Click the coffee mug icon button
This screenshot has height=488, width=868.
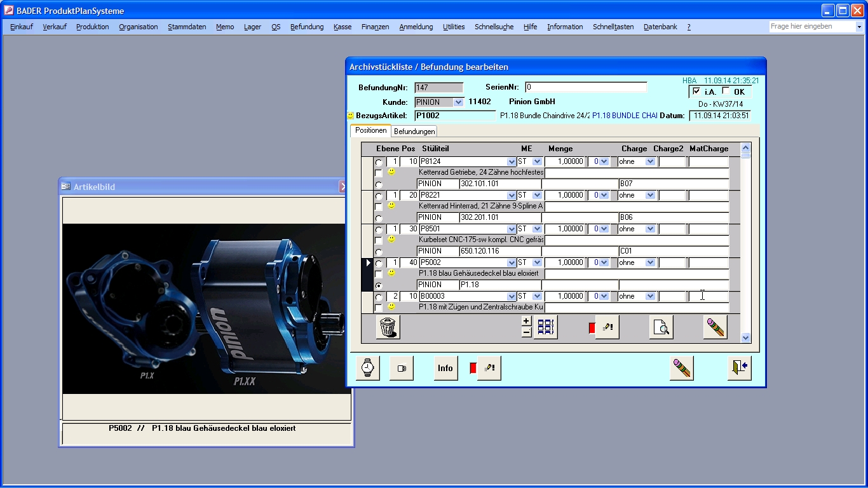pos(402,368)
